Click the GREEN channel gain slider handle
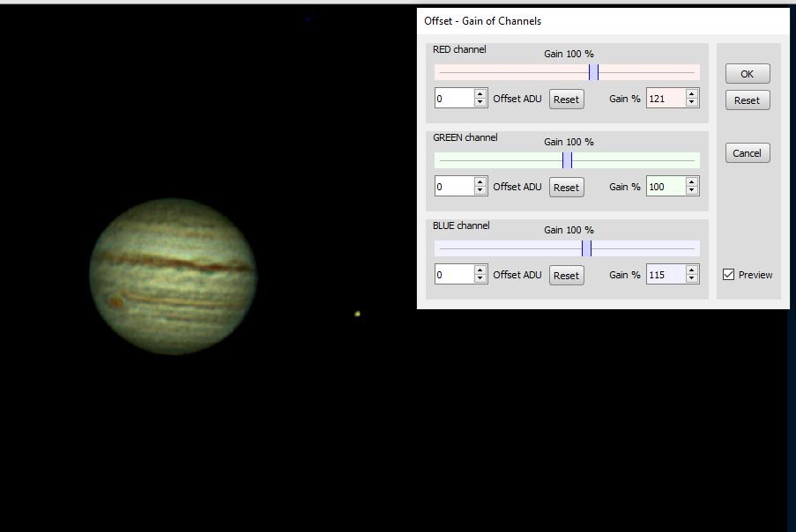The height and width of the screenshot is (532, 796). click(567, 160)
